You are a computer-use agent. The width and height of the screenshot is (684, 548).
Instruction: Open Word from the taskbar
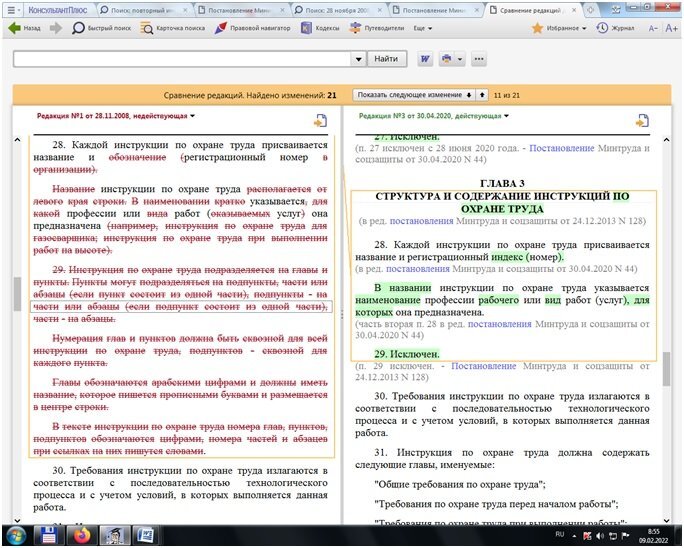(145, 536)
